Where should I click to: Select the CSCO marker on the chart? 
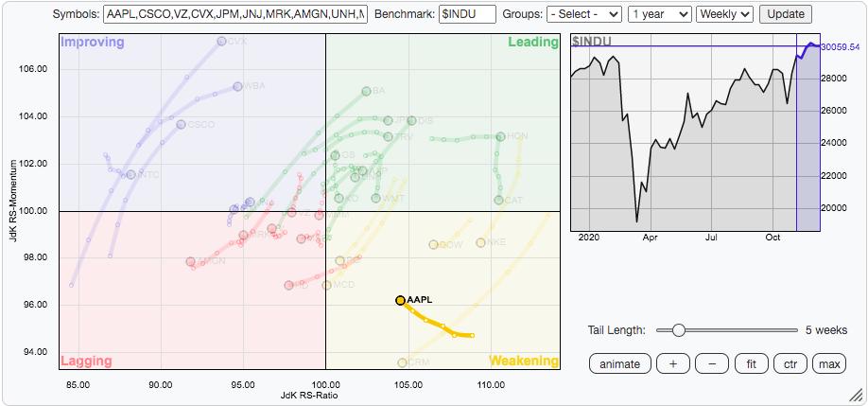pos(181,124)
